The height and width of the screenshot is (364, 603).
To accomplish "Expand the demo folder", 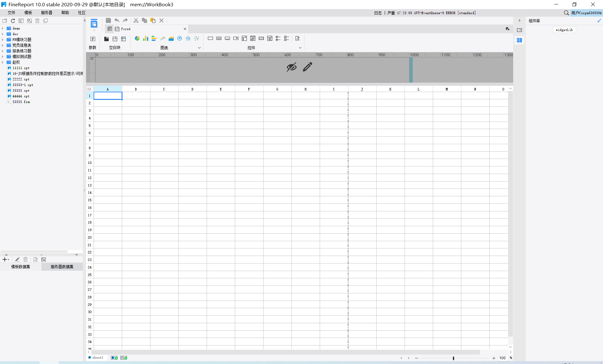I will pos(3,28).
